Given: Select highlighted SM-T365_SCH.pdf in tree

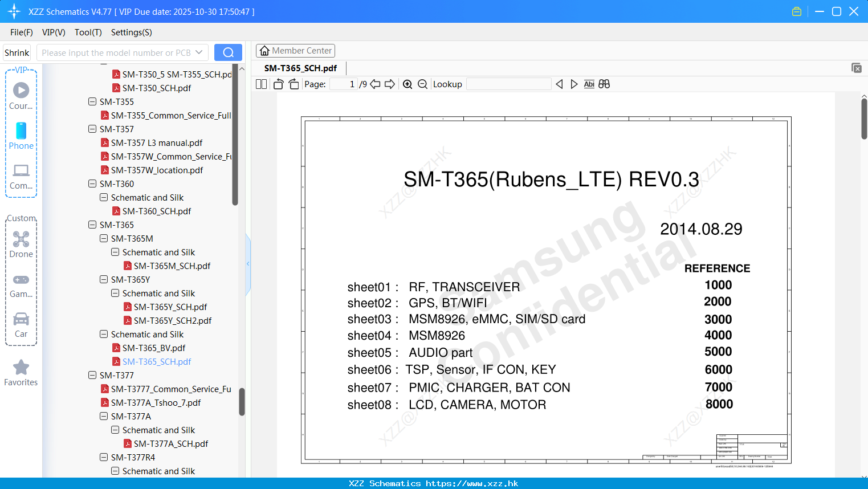Looking at the screenshot, I should 157,361.
